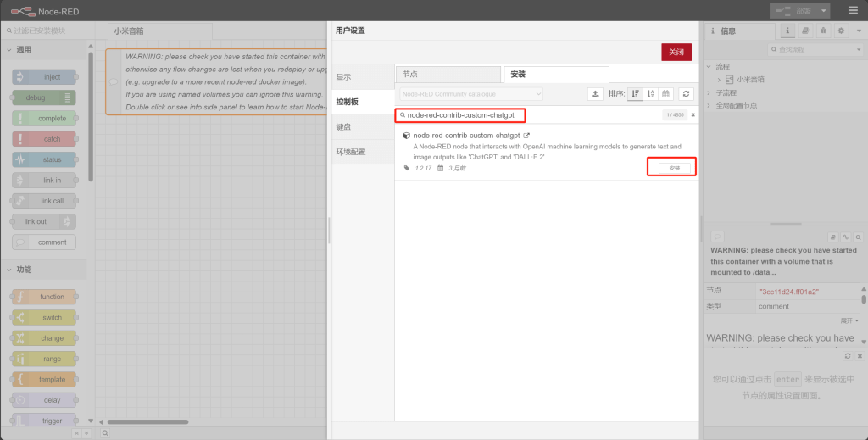This screenshot has height=440, width=868.
Task: Open the debug messages bug icon
Action: pos(823,31)
